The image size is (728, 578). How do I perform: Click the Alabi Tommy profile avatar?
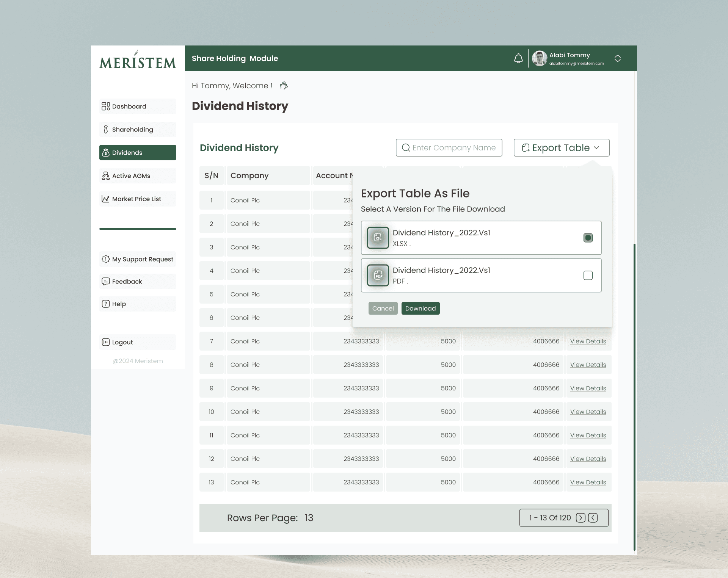coord(539,58)
